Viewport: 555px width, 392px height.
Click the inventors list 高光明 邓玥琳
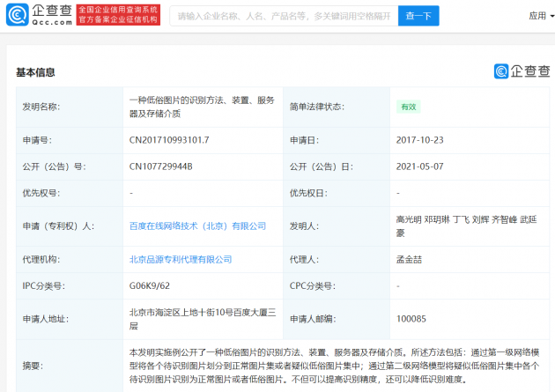[467, 226]
